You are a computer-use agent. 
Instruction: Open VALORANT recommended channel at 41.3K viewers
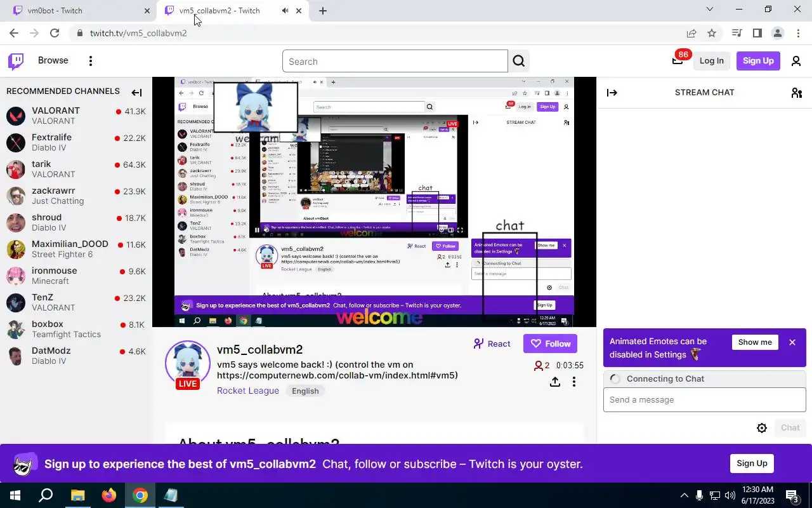76,116
